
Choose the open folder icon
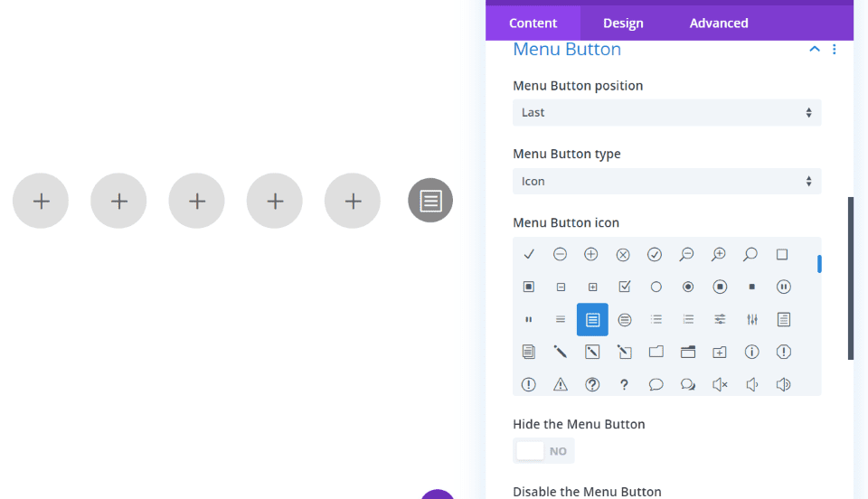(688, 352)
